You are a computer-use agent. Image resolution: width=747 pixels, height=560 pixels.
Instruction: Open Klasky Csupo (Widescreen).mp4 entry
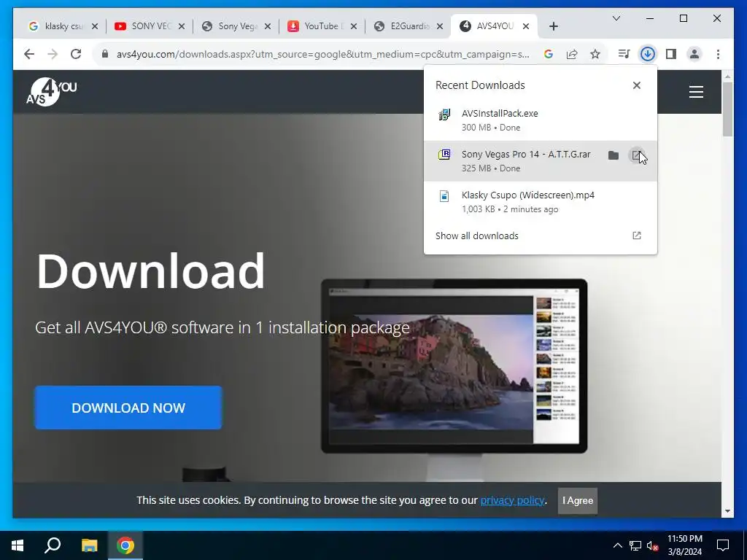tap(541, 201)
